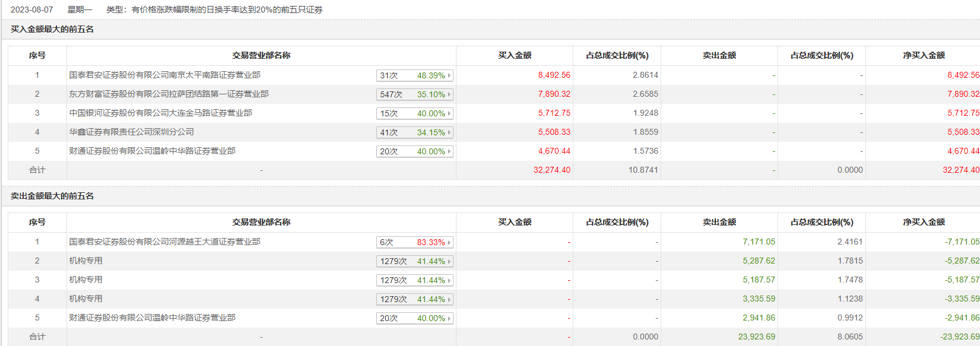980x346 pixels.
Task: Click the 卖出金额最大的前五名 section heading
Action: coord(52,196)
